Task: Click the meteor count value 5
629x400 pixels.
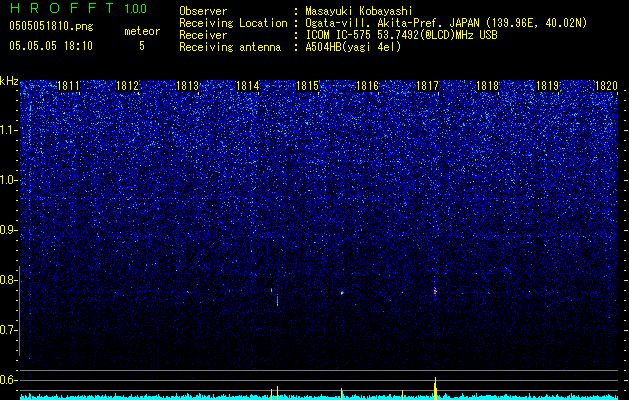Action: pos(142,46)
